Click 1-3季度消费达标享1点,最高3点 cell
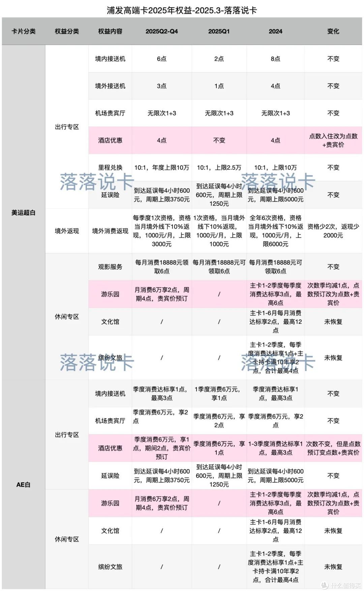The image size is (364, 593). (x=275, y=448)
